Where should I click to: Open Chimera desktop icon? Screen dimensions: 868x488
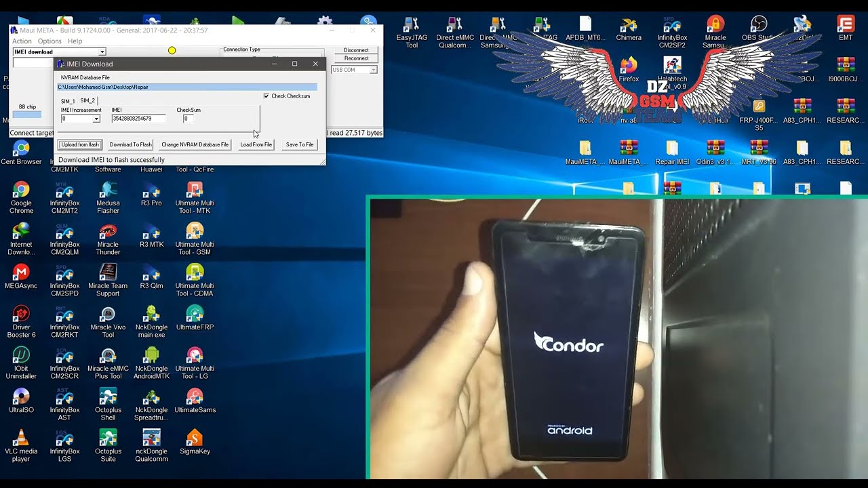[x=629, y=28]
